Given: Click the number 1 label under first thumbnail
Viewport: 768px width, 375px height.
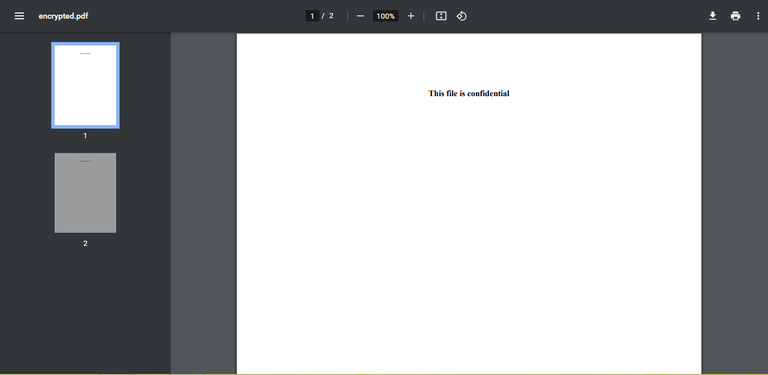Looking at the screenshot, I should click(x=85, y=136).
